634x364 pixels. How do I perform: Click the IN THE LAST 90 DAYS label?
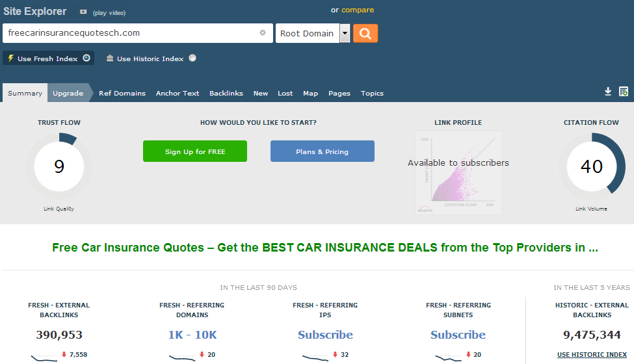258,288
